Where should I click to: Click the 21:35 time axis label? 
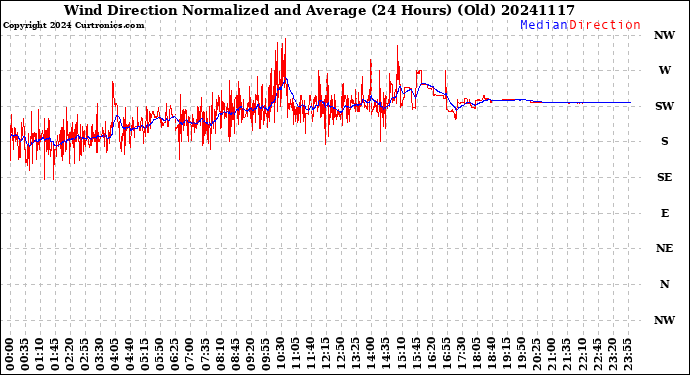(566, 354)
